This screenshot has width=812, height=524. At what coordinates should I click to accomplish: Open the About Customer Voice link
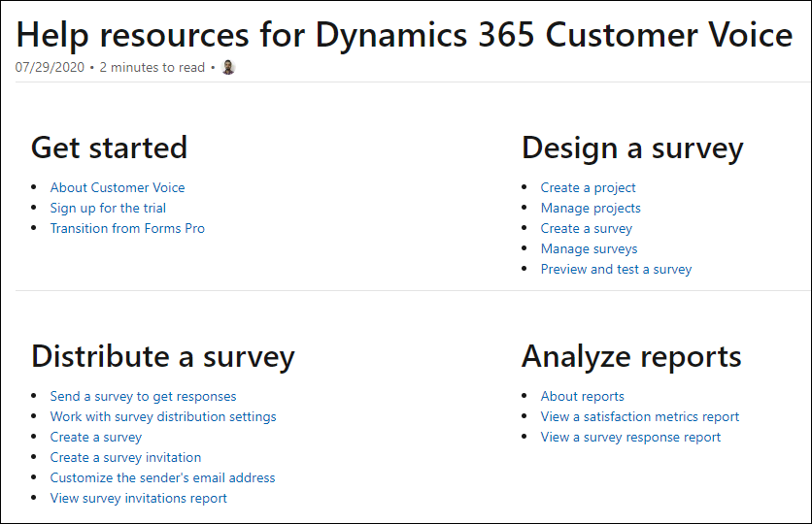click(x=118, y=188)
